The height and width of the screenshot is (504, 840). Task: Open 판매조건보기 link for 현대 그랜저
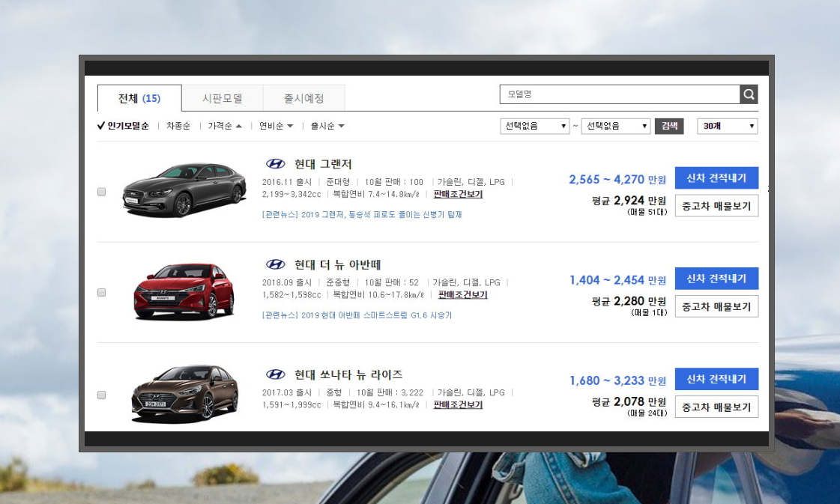pyautogui.click(x=458, y=194)
